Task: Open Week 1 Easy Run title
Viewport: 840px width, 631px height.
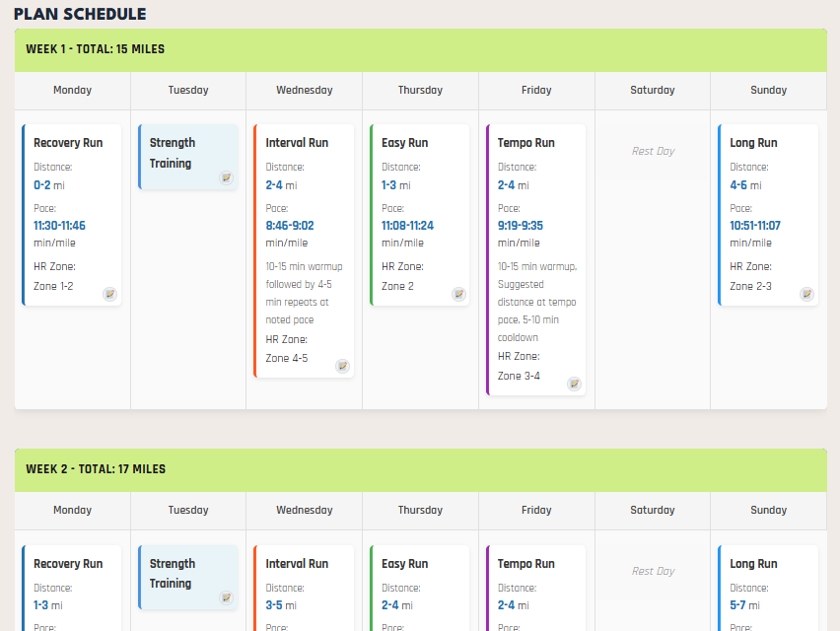Action: pos(404,143)
